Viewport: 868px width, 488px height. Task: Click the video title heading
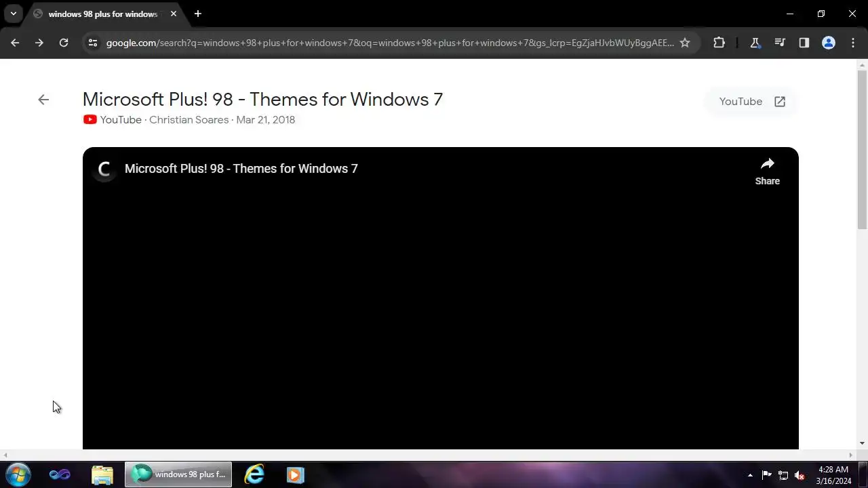point(262,99)
